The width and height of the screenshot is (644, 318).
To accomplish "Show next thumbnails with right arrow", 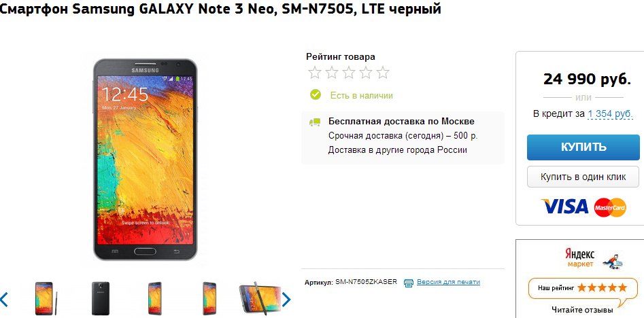I will (286, 300).
